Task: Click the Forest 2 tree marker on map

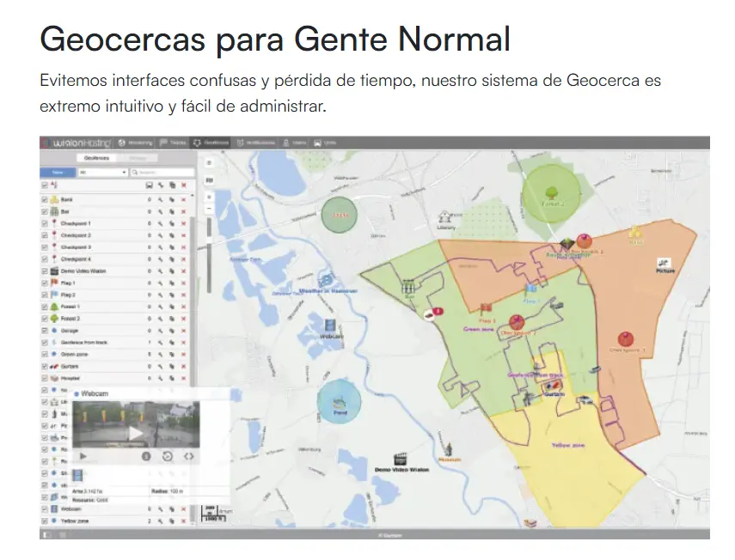Action: point(552,192)
